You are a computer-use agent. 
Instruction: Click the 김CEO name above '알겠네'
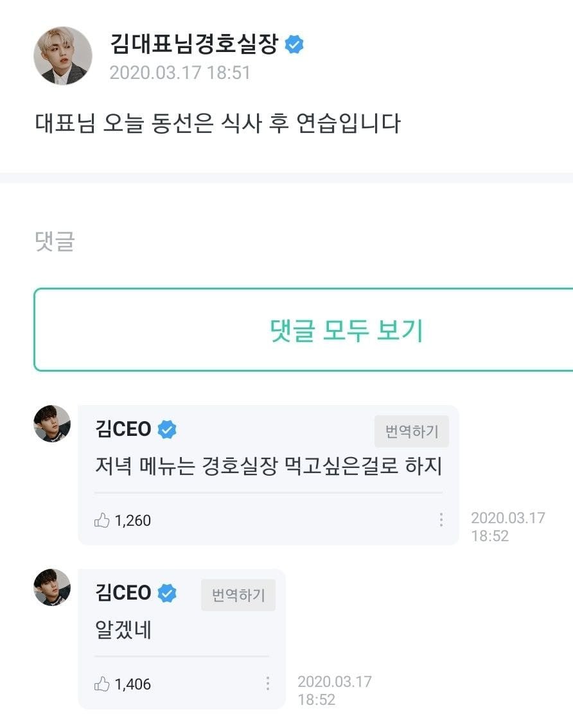123,593
